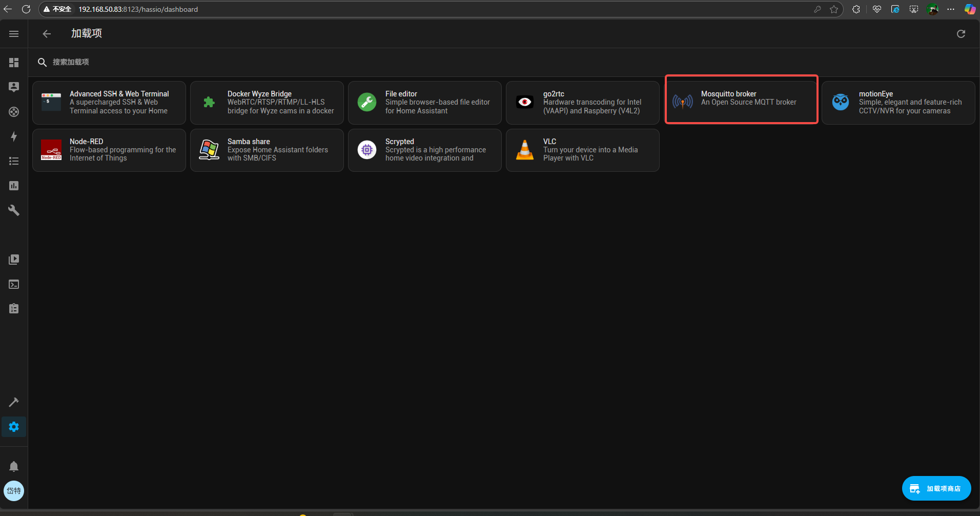Open the sidebar hamburger menu
Image resolution: width=980 pixels, height=516 pixels.
point(14,34)
